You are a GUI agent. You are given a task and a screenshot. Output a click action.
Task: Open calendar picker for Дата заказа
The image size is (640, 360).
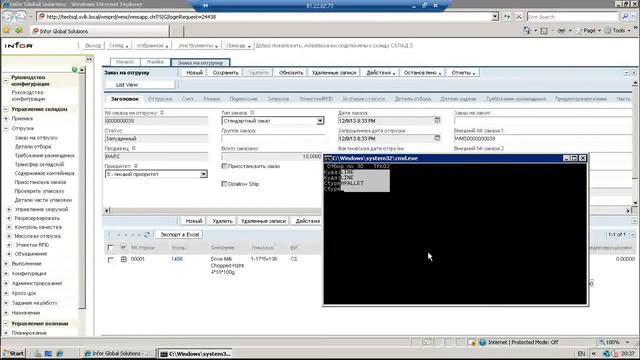[x=437, y=120]
